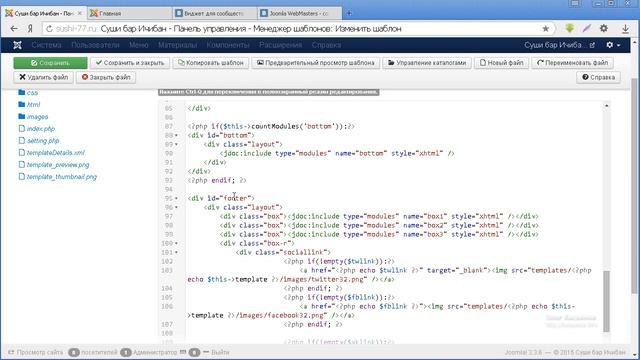Open the Справка menu in admin bar

click(x=326, y=45)
